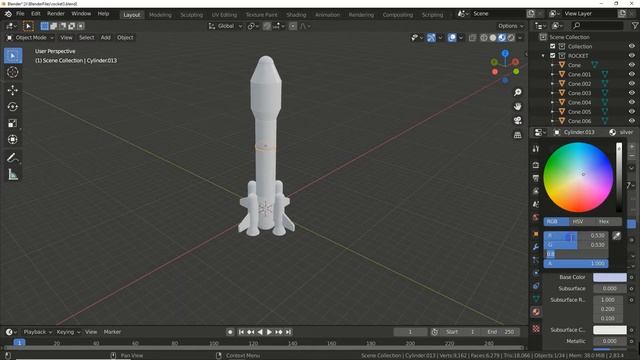This screenshot has width=640, height=360.
Task: Open the Texture properties checker tab
Action: click(536, 328)
